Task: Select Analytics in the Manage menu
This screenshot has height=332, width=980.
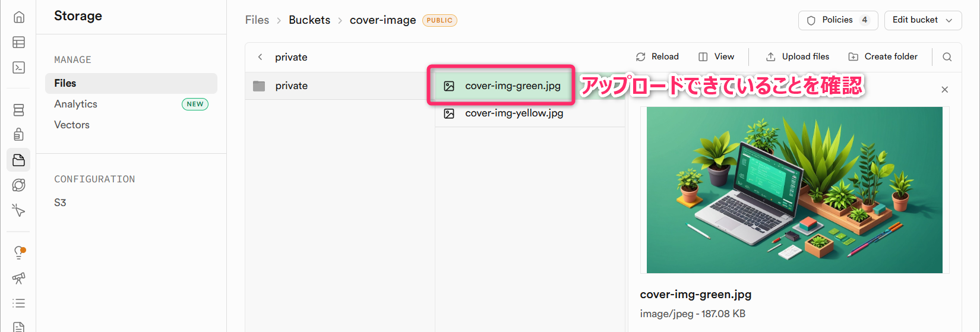Action: [75, 104]
